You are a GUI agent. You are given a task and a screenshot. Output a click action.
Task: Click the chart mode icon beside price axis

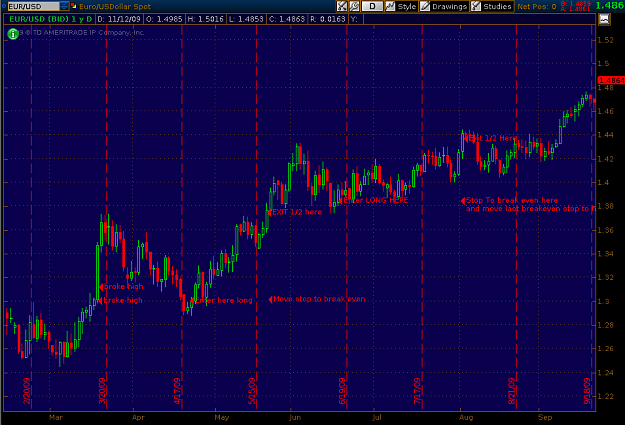[x=604, y=19]
